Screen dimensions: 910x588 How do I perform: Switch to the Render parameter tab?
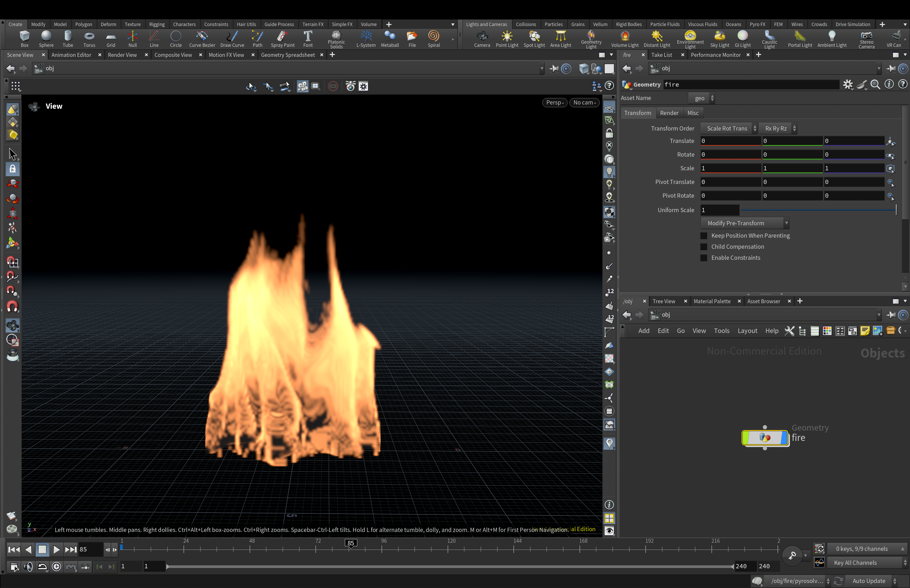[669, 113]
